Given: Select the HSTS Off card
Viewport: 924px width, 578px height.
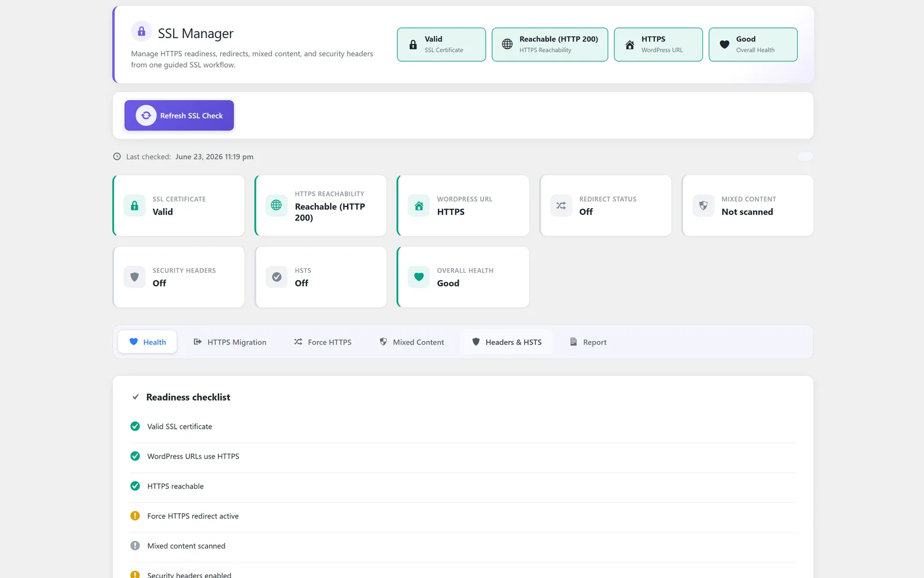Looking at the screenshot, I should point(321,277).
